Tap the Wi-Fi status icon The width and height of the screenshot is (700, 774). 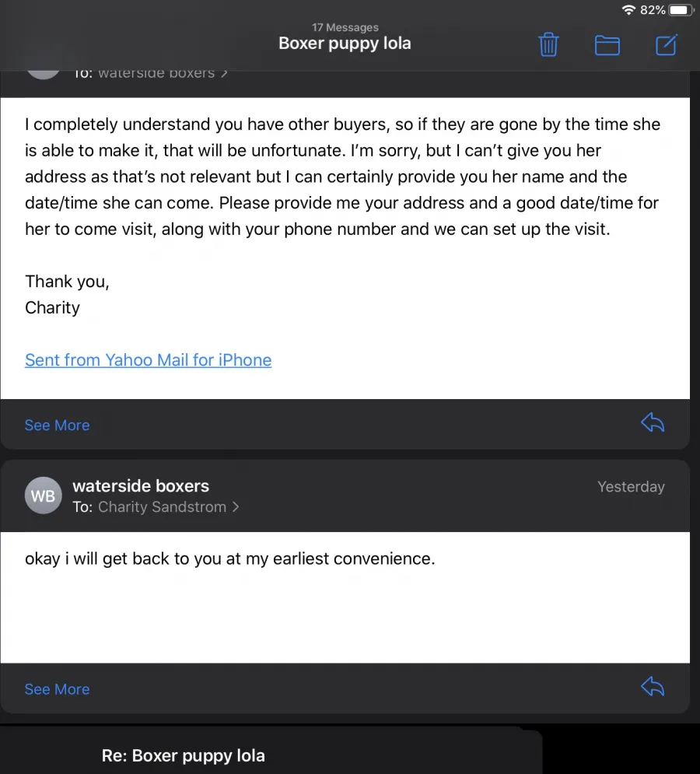(x=628, y=10)
